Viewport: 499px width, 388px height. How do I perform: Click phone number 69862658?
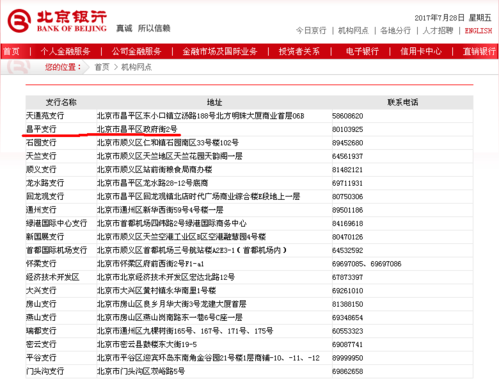(x=348, y=371)
